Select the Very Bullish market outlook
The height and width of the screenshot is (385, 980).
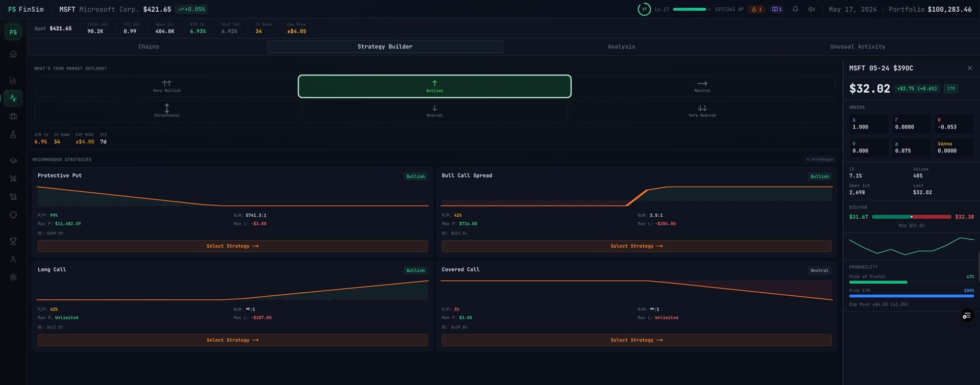click(166, 86)
